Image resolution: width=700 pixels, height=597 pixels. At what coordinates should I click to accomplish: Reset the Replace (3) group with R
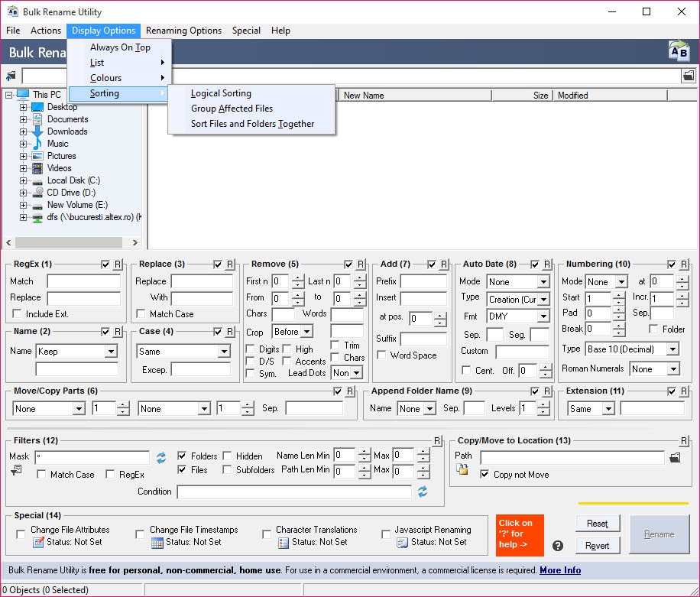tap(230, 264)
